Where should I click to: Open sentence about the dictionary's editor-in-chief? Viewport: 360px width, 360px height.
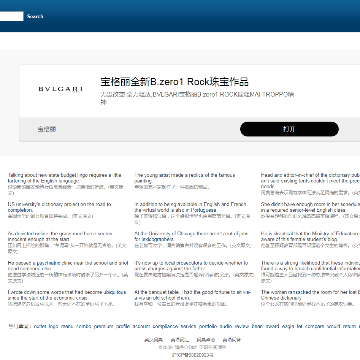(x=310, y=181)
